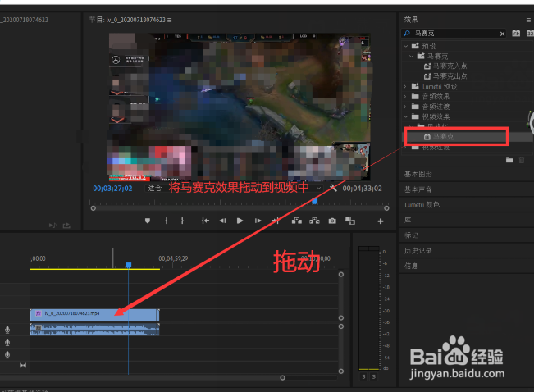Clear the effects search field
Image resolution: width=534 pixels, height=392 pixels.
502,34
